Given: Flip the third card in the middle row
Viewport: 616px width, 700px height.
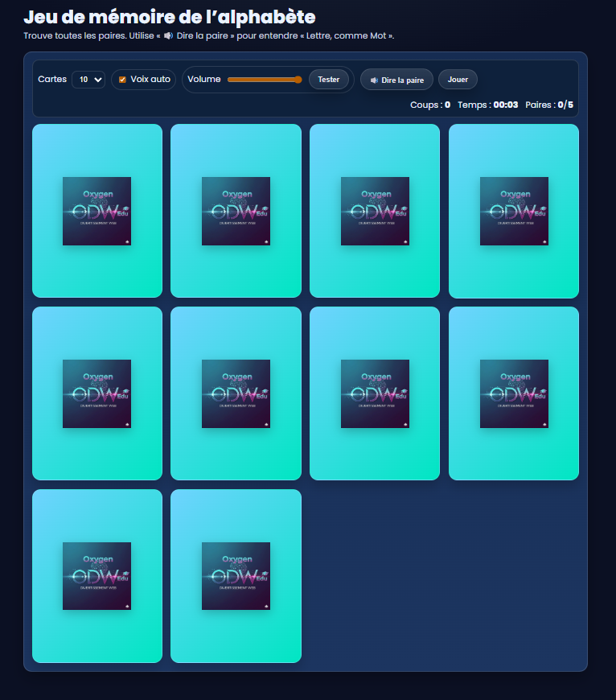Looking at the screenshot, I should [x=375, y=393].
